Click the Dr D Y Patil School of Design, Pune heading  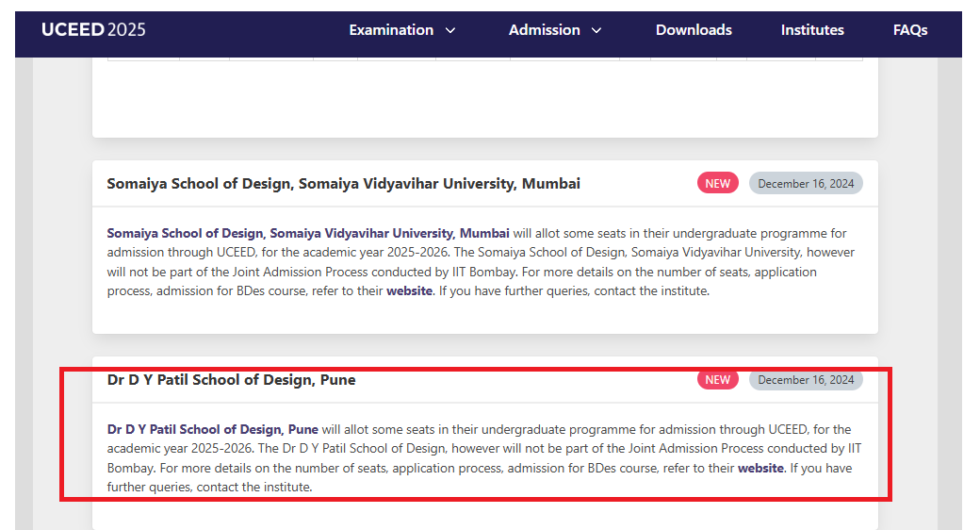231,380
